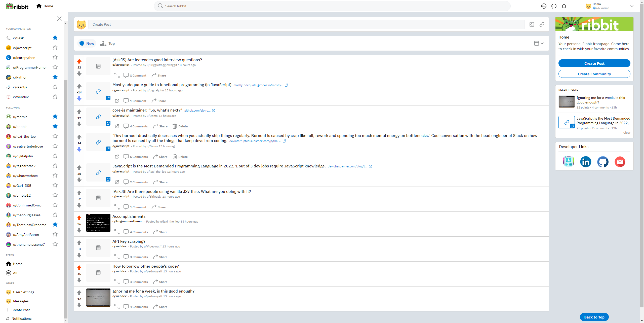Click the Search Ribbit input field
Image resolution: width=644 pixels, height=323 pixels.
coord(332,6)
